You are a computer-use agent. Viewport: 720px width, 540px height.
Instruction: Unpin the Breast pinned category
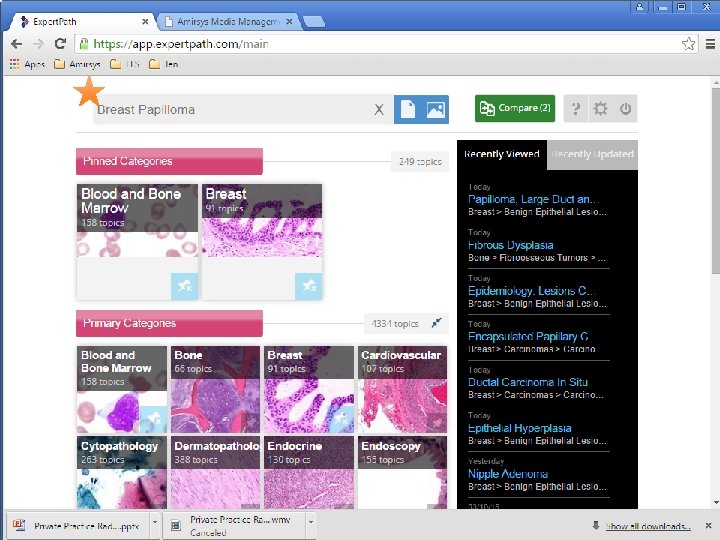pos(309,286)
